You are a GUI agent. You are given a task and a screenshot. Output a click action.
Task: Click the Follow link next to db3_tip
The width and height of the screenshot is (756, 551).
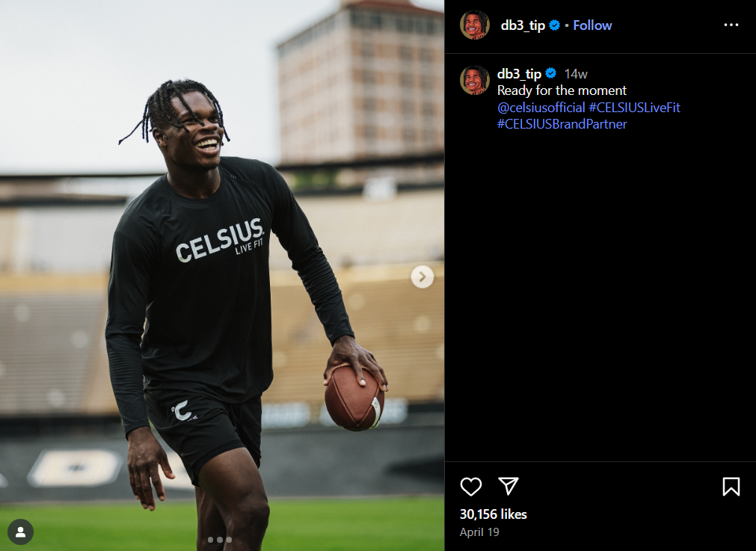(x=592, y=25)
